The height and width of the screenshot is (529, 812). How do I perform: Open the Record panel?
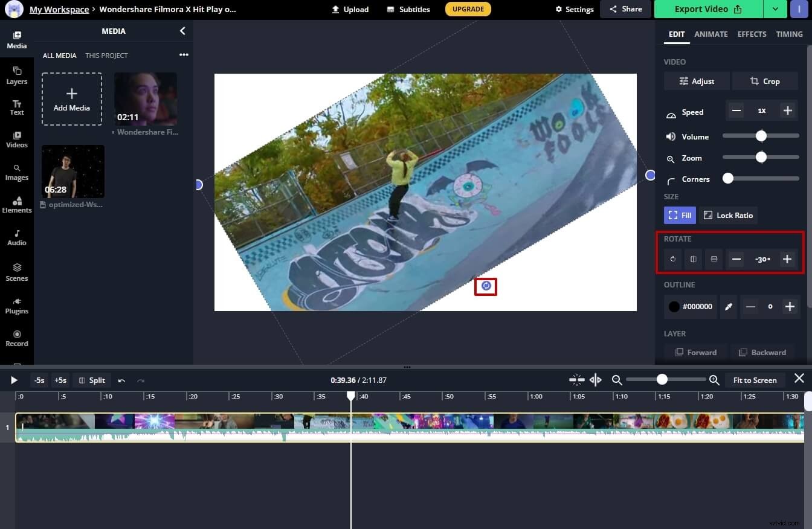pyautogui.click(x=17, y=338)
